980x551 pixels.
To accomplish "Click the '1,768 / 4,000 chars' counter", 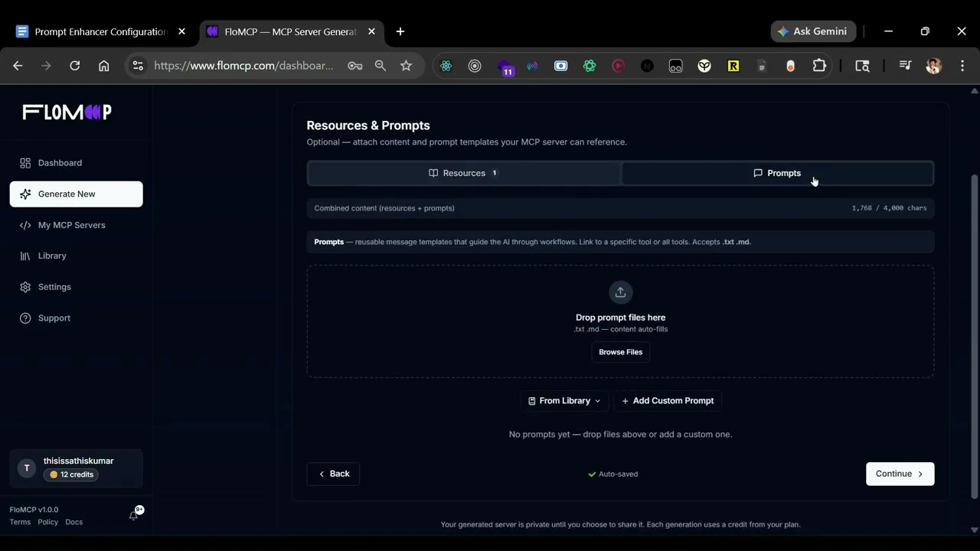I will click(x=889, y=208).
